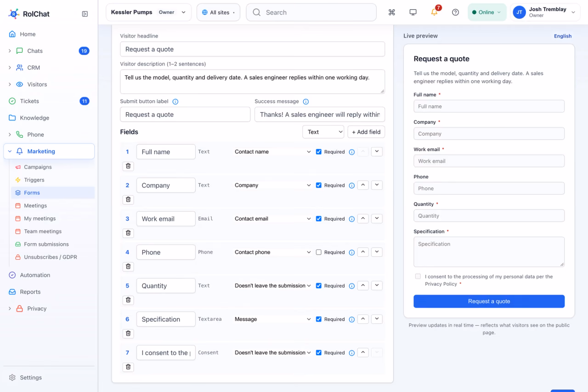The image size is (588, 392).
Task: Move the Company field up
Action: pos(363,185)
